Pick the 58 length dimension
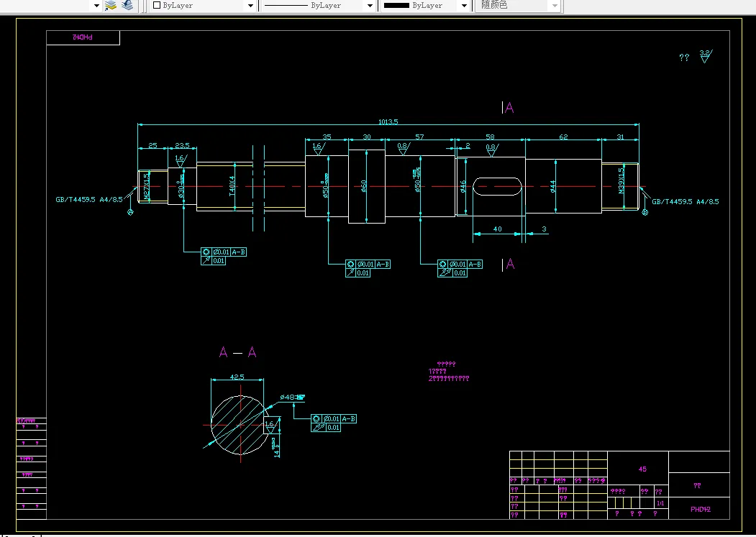The width and height of the screenshot is (756, 537). [x=490, y=137]
